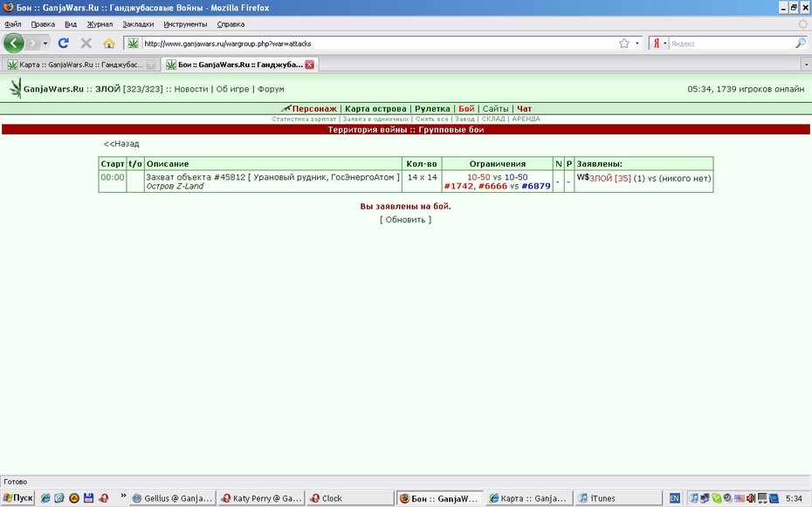812x507 pixels.
Task: Open the Правка menu
Action: click(43, 24)
